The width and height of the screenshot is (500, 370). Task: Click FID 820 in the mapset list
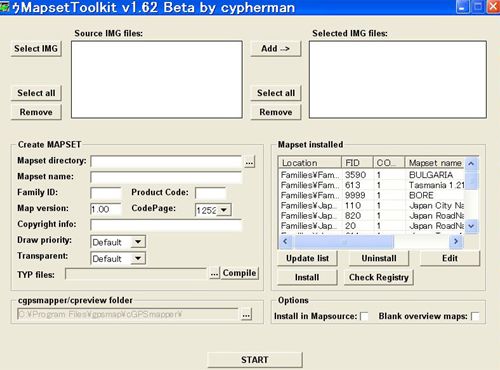tap(353, 216)
